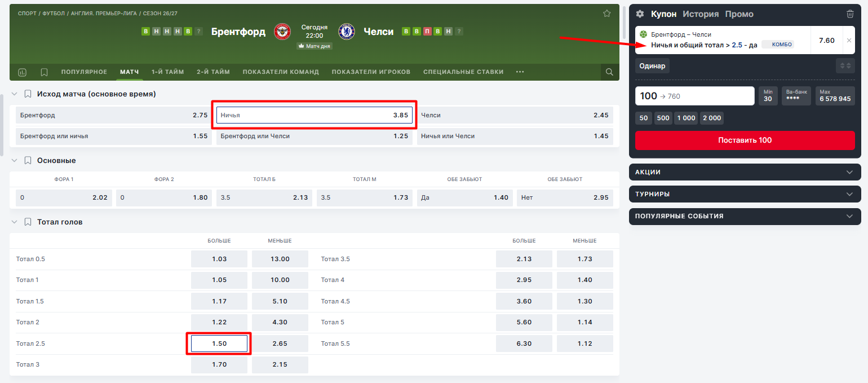Open the ПОКАЗАТЕЛИ ИГРОКОВ tab
868x383 pixels.
point(371,72)
